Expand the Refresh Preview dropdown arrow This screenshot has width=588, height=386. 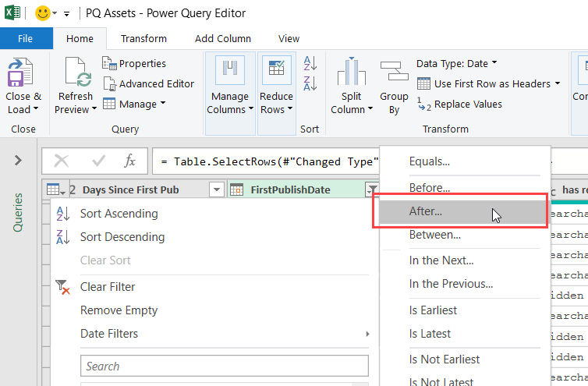click(x=94, y=109)
